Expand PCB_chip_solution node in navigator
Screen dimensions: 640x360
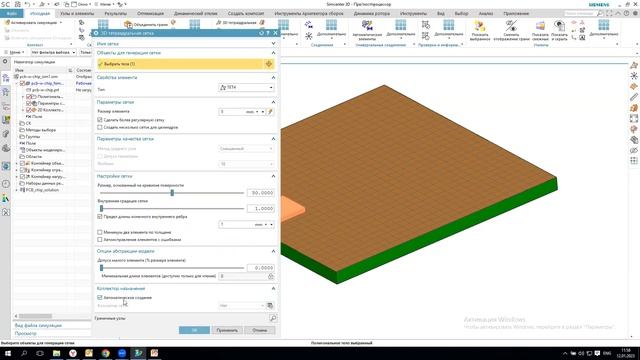point(17,190)
